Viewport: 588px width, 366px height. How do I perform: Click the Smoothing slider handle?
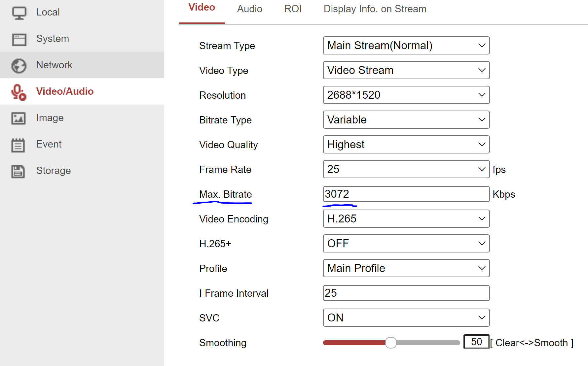click(x=391, y=343)
